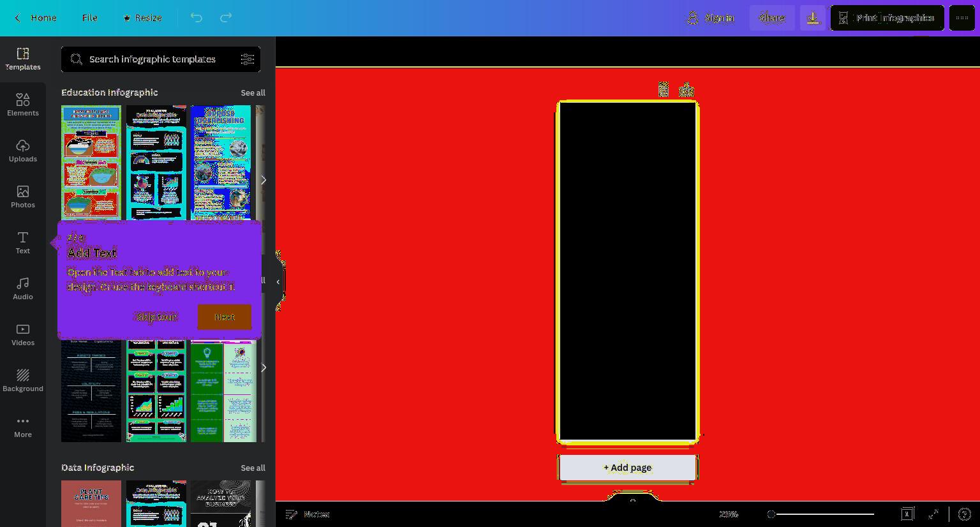Open the Help question mark
The image size is (980, 527).
tap(965, 514)
